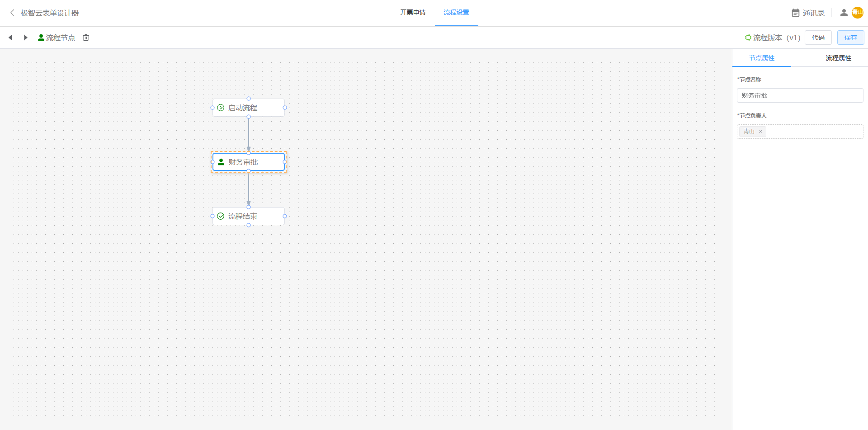Click the 保存 save button
The image size is (868, 430).
(x=850, y=38)
